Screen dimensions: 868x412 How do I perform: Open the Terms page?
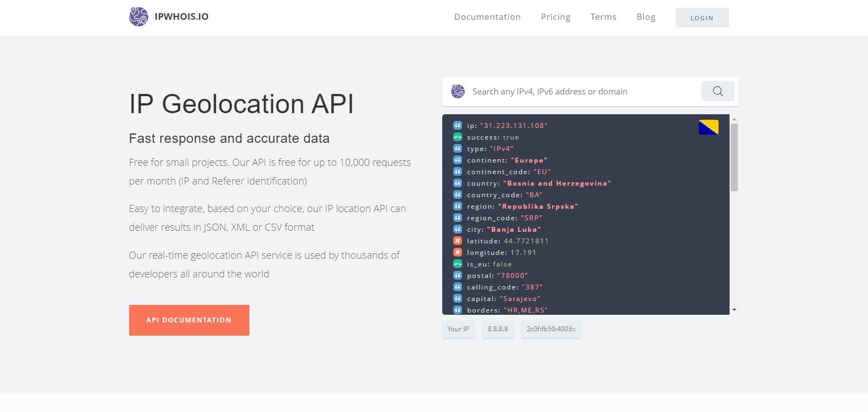(x=603, y=17)
